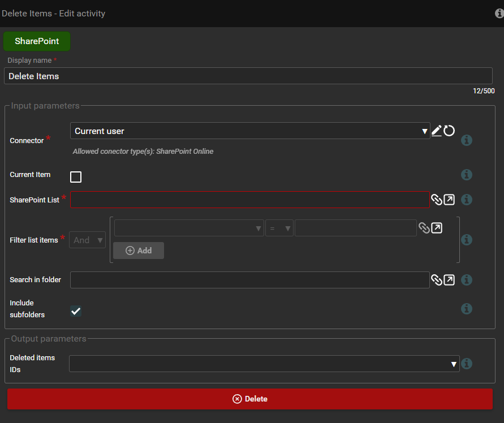Open the equals comparison operator dropdown

pos(279,228)
